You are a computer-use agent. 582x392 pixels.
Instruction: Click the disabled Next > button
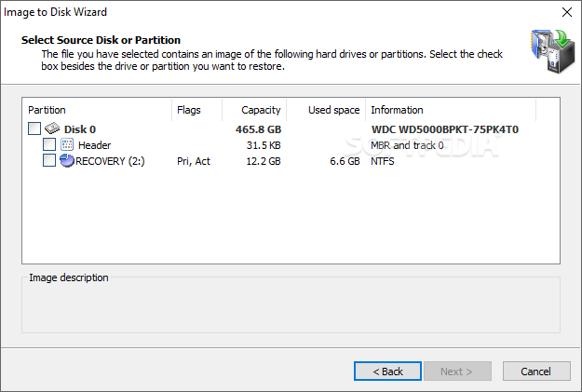(457, 372)
